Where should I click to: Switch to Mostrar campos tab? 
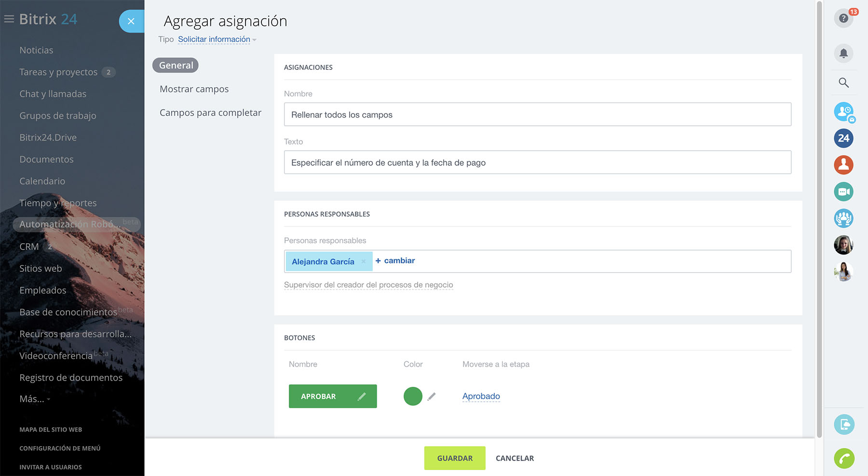point(194,89)
